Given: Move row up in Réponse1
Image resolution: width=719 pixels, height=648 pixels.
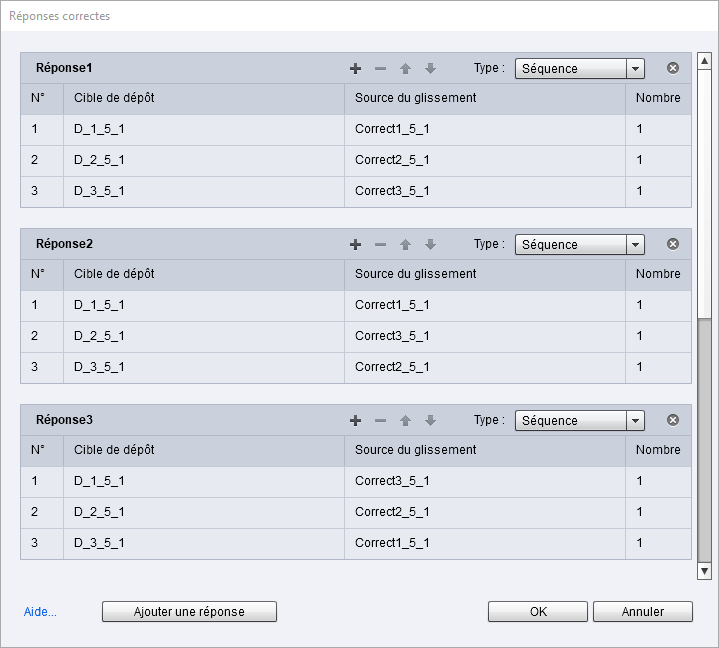Looking at the screenshot, I should (x=405, y=68).
